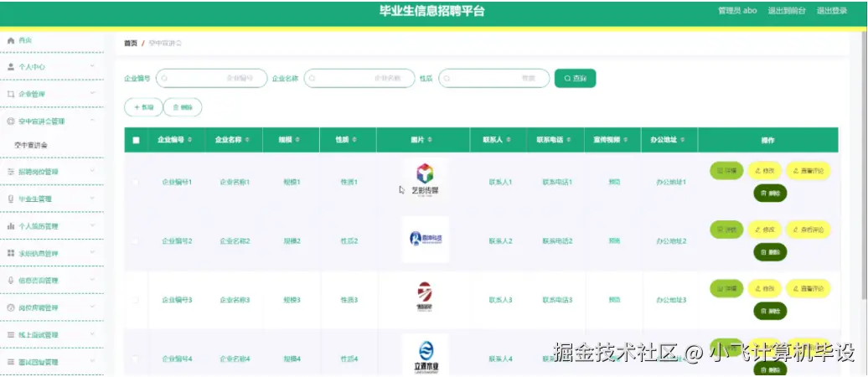Click the sort arrows on 宣传视频 column

pos(626,140)
